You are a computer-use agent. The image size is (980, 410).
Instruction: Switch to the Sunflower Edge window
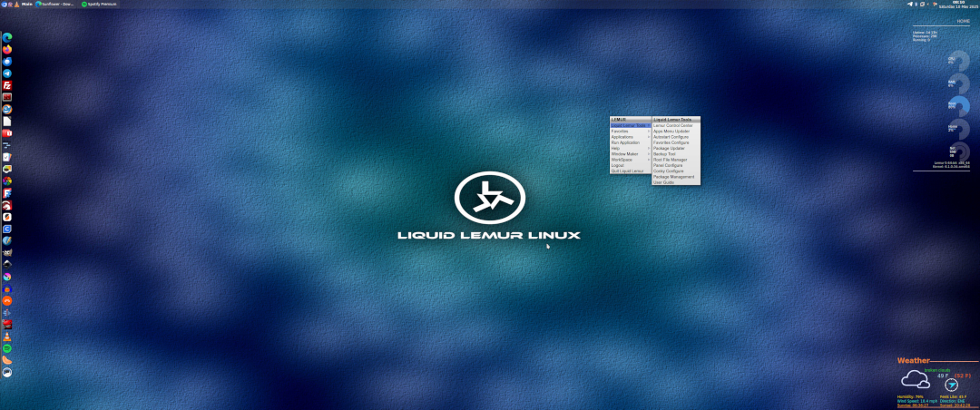pos(55,4)
